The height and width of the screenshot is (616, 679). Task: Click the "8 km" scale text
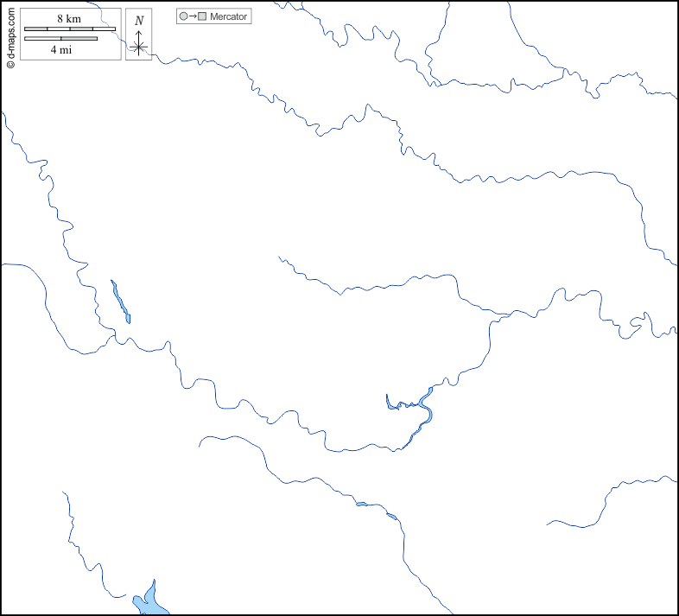69,18
